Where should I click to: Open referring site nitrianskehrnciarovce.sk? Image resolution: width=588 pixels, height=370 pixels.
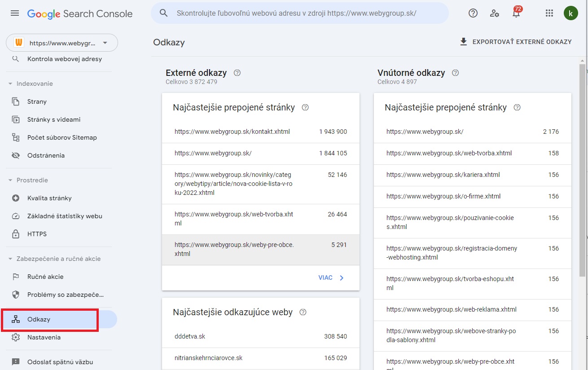pos(261,358)
